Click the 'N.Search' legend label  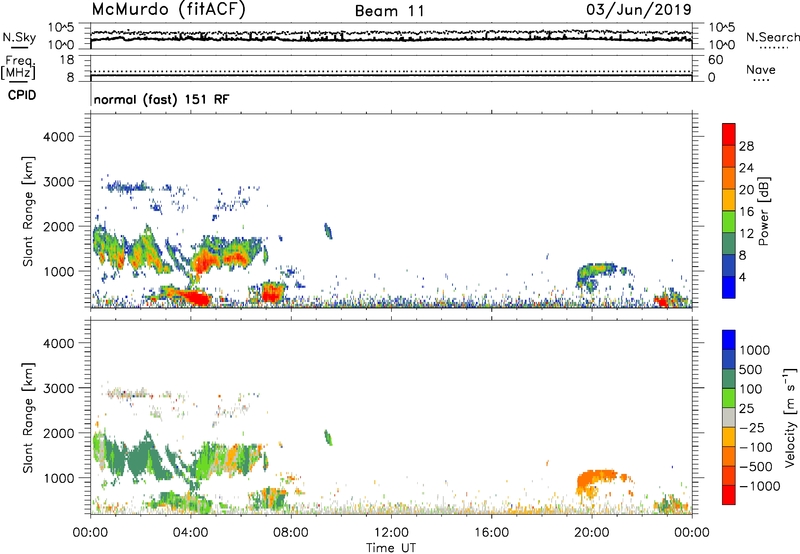point(772,37)
